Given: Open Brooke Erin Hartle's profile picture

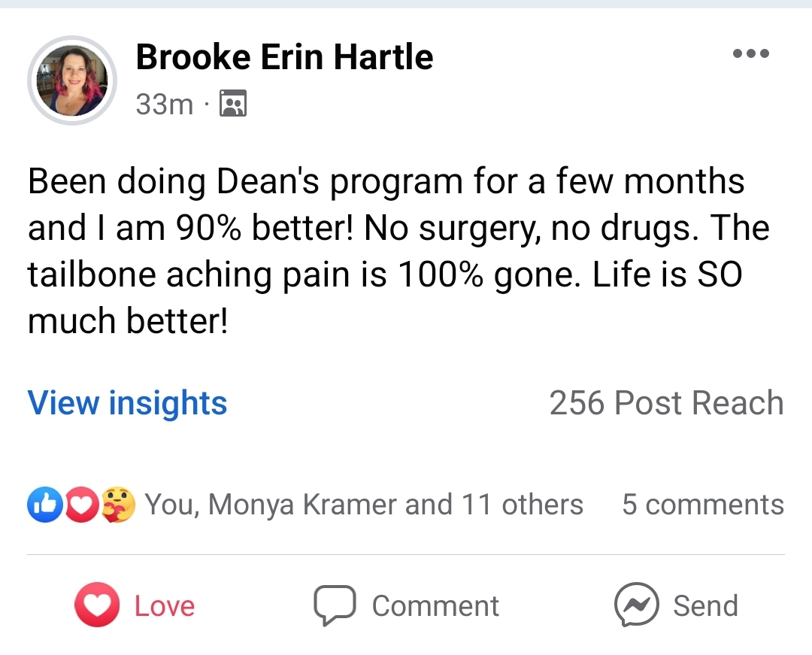Looking at the screenshot, I should coord(72,80).
